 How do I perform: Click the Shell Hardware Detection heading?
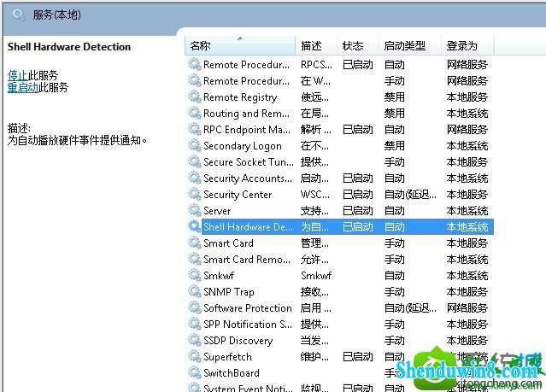(x=69, y=47)
